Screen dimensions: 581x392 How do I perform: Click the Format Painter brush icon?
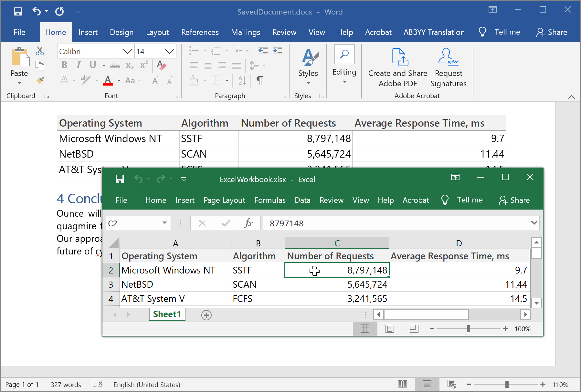40,80
